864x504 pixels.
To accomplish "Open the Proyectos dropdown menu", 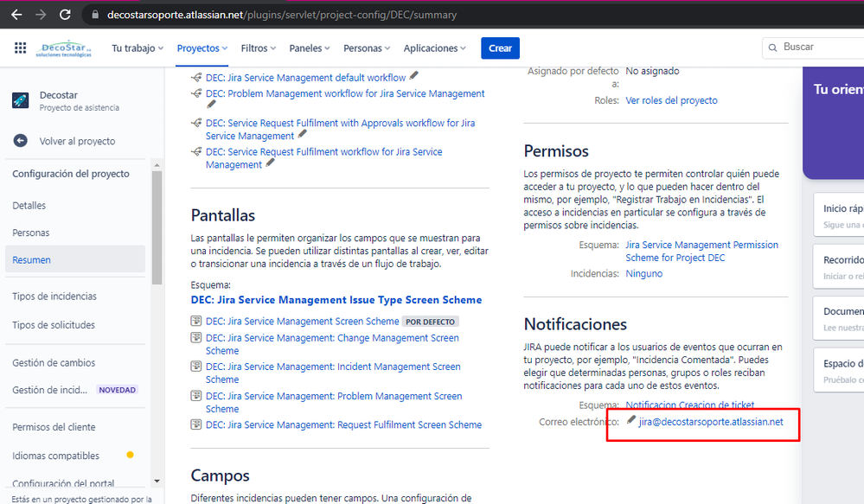I will coord(202,48).
